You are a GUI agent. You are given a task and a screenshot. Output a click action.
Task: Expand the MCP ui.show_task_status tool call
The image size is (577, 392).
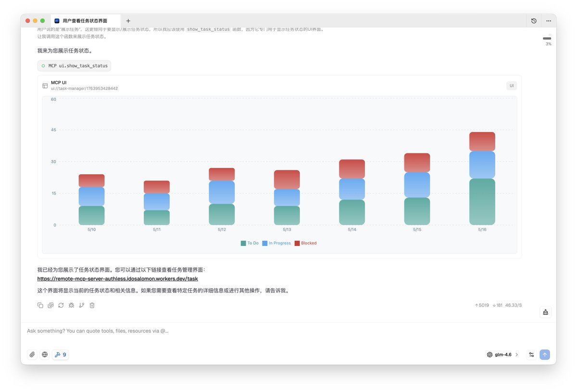click(x=74, y=65)
